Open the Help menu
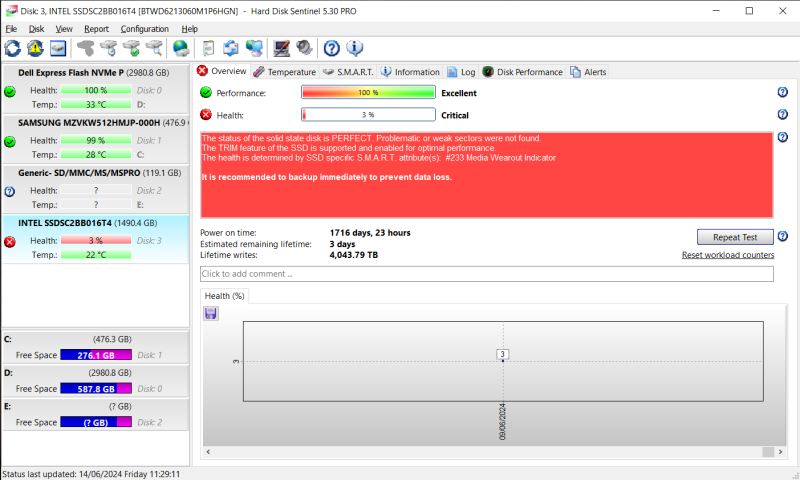This screenshot has height=480, width=800. point(189,29)
